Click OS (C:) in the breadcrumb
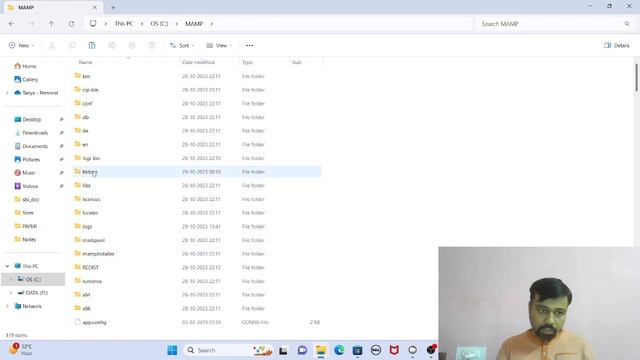The image size is (640, 360). pos(159,24)
